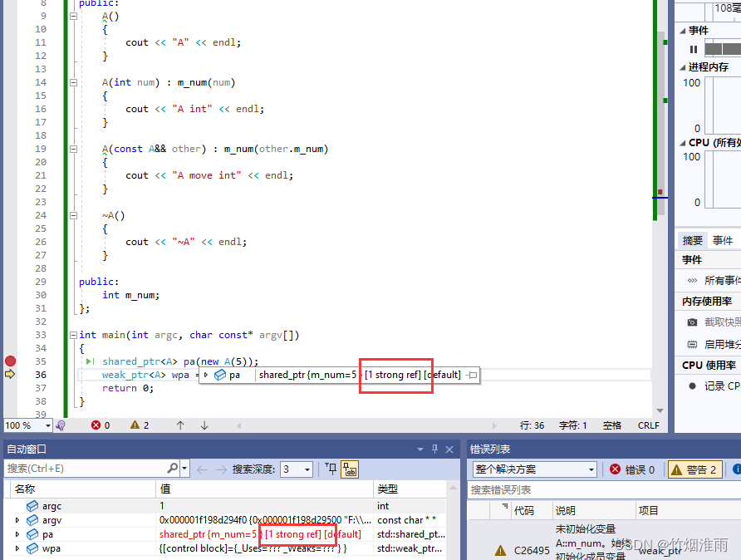
Task: Open the 100 % zoom dropdown
Action: [x=47, y=425]
